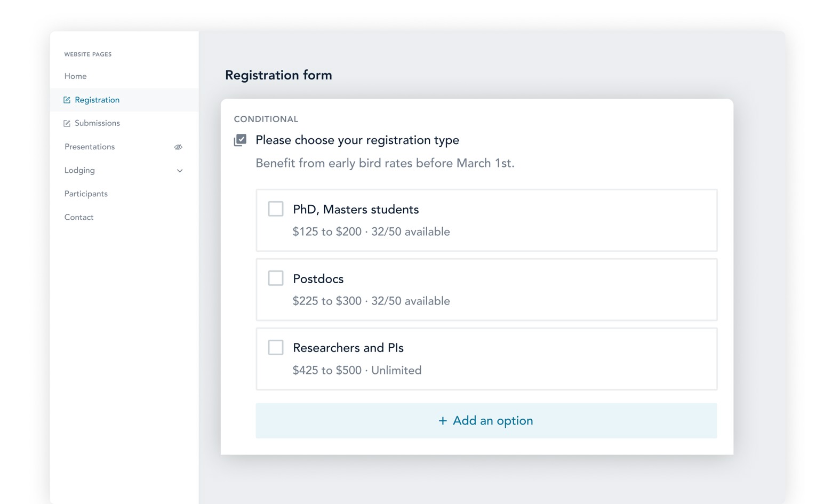Click the plus icon in Add an option
Screen dimensions: 832x504
442,421
